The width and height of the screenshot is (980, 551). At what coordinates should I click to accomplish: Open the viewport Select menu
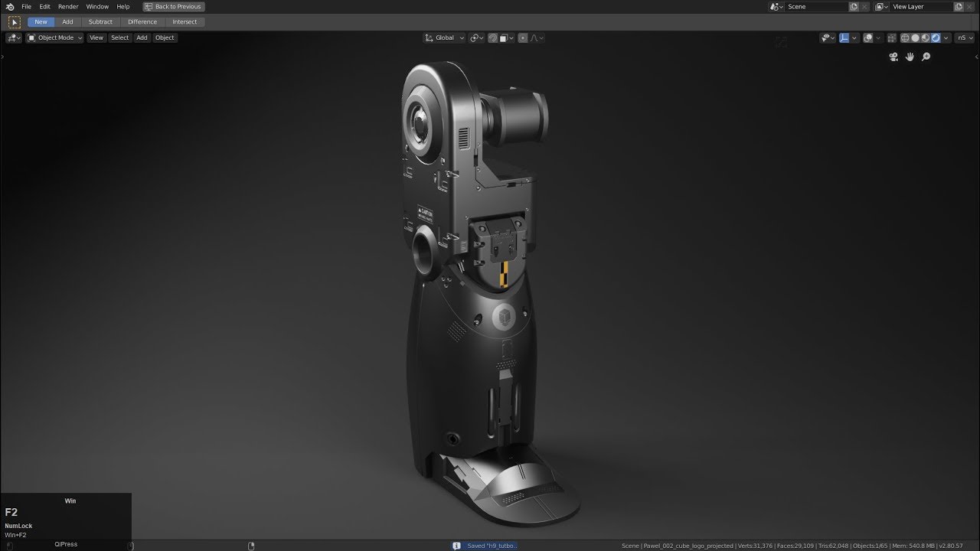(x=120, y=37)
